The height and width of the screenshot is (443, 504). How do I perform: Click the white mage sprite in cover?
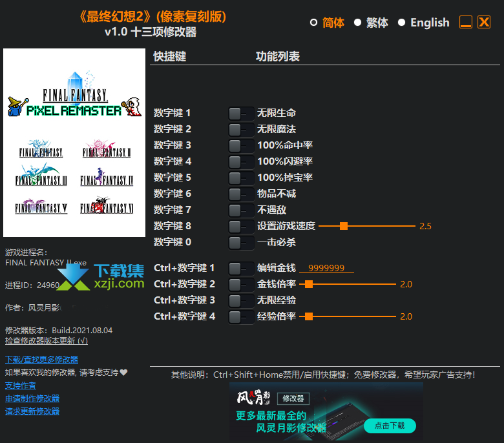pyautogui.click(x=132, y=107)
